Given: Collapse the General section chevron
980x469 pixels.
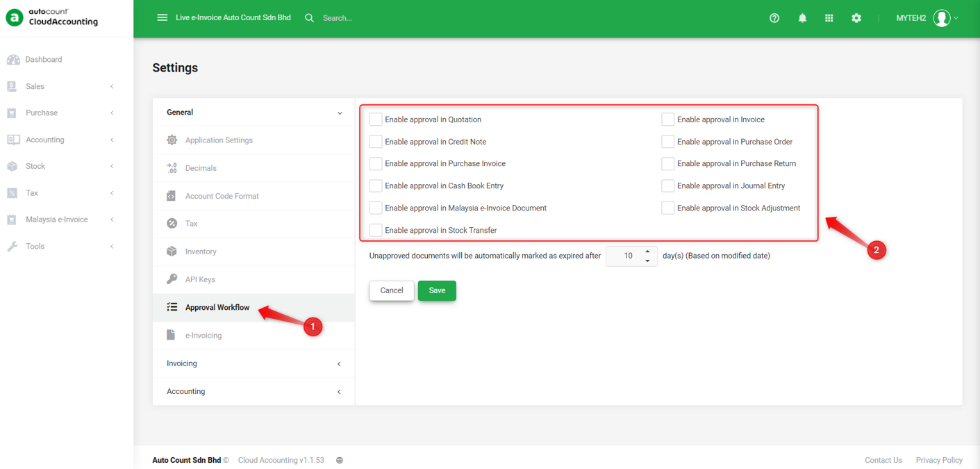Looking at the screenshot, I should pos(340,113).
